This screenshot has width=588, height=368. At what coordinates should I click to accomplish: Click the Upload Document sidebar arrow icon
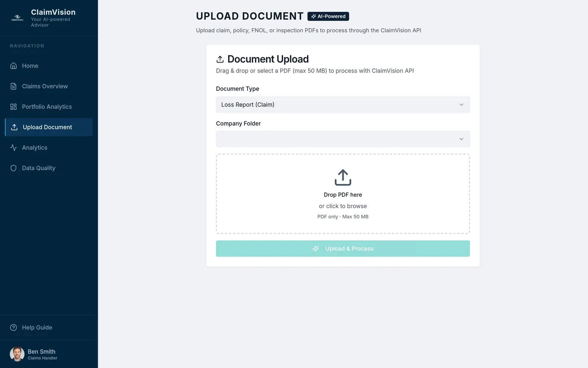[x=14, y=127]
